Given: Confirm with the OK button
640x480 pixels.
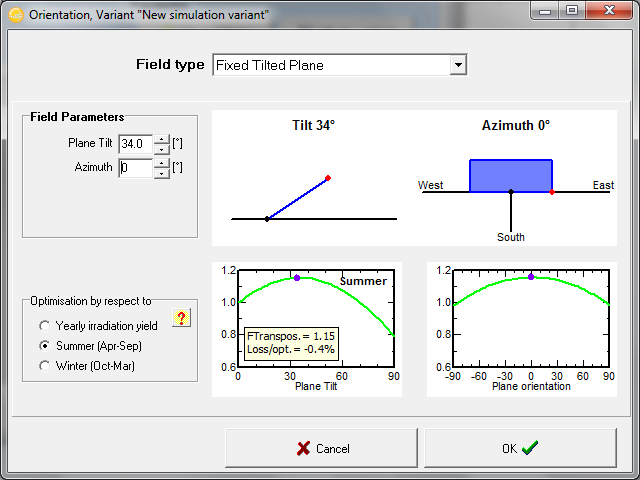Looking at the screenshot, I should 520,448.
